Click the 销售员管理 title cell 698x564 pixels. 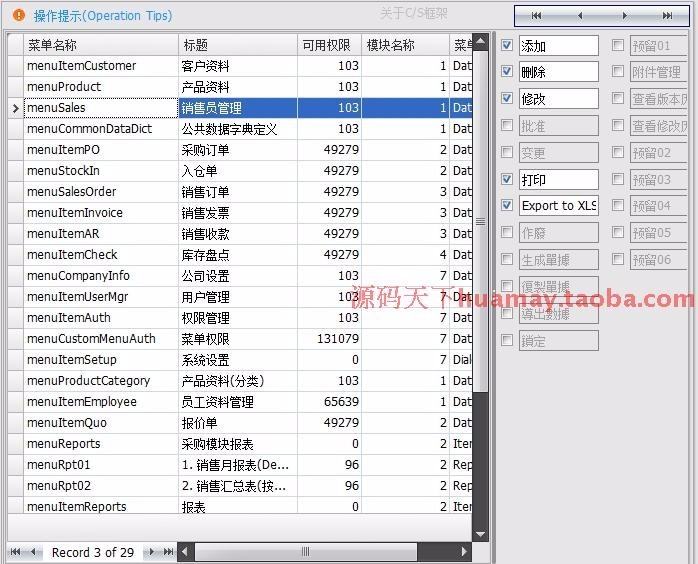[x=238, y=108]
